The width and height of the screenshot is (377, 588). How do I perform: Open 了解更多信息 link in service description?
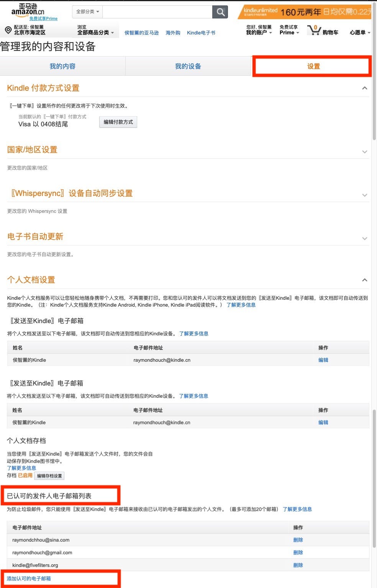[x=241, y=305]
